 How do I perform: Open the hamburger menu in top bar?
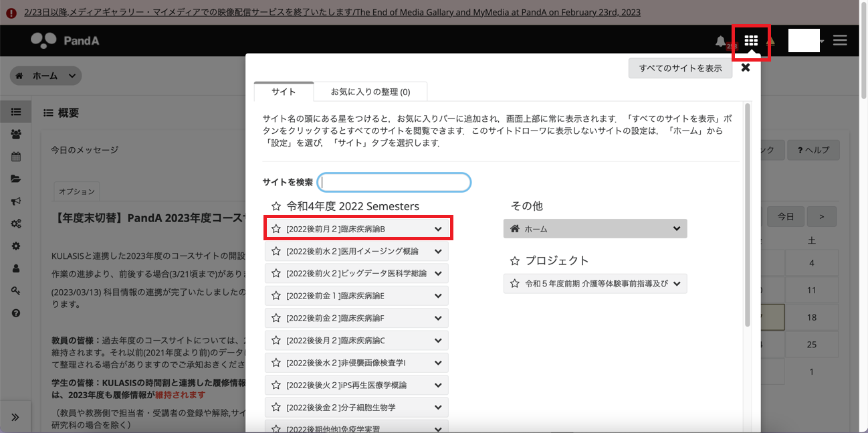[840, 41]
